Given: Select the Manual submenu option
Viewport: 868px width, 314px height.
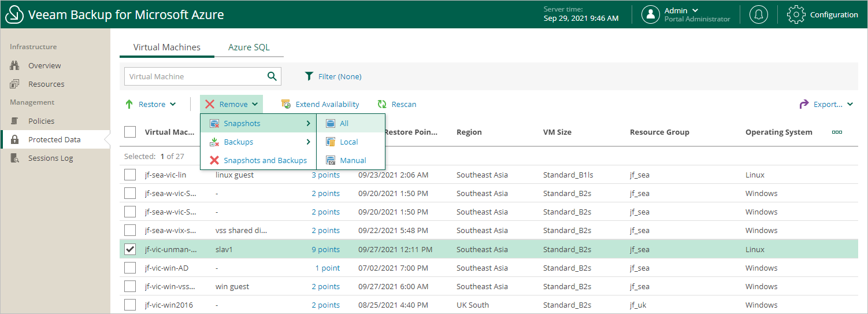Looking at the screenshot, I should (x=351, y=161).
